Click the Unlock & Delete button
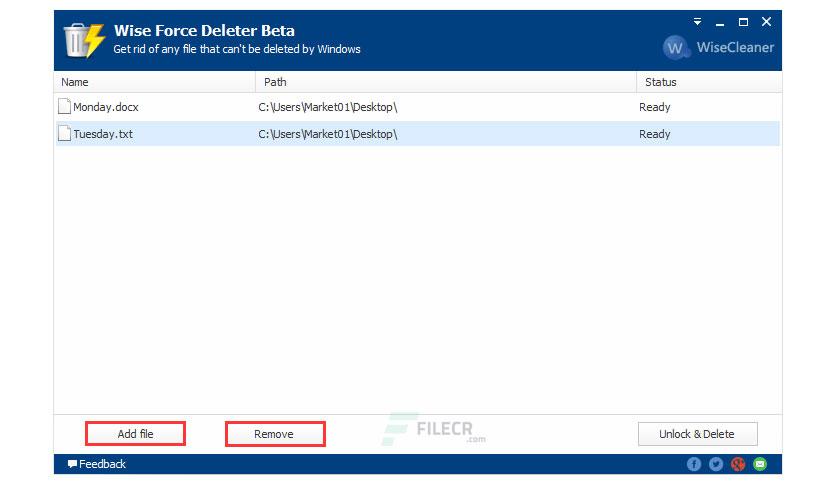Screen dimensions: 836x484 697,434
